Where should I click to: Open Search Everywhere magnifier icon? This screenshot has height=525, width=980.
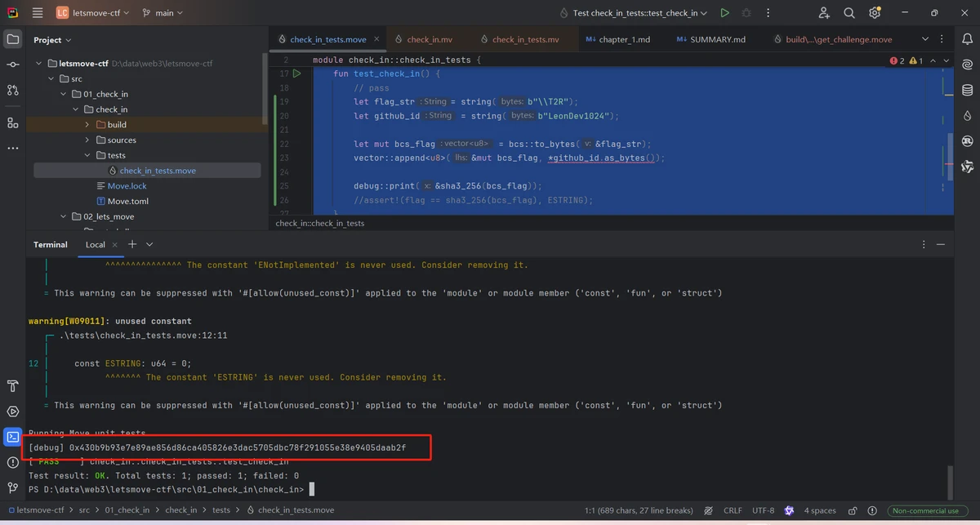coord(849,13)
